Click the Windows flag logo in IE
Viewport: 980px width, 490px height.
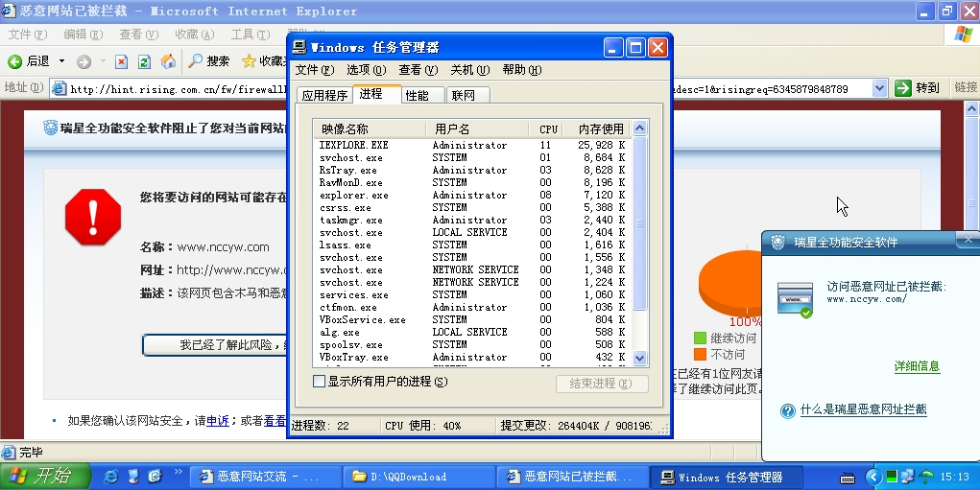coord(963,35)
